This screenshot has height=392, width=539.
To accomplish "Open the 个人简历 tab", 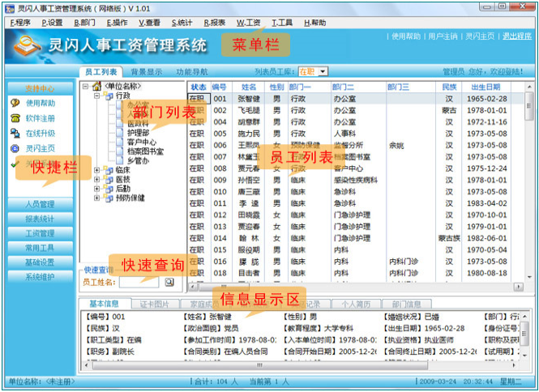I will [356, 305].
